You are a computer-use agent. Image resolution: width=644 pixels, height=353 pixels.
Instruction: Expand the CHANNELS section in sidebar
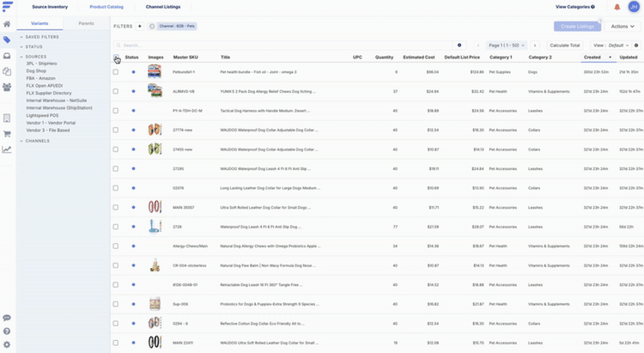(37, 140)
